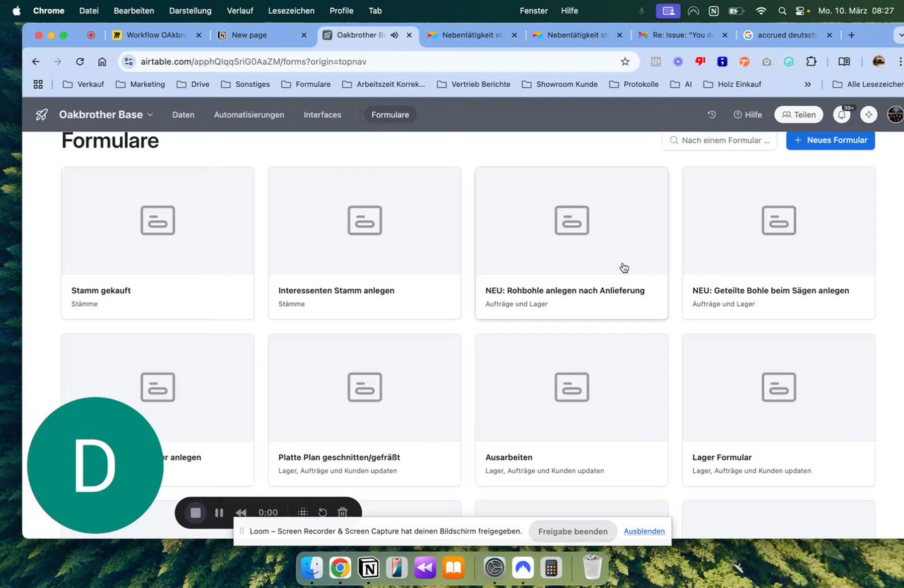Open the Marketing bookmark folder
This screenshot has height=588, width=904.
coord(140,84)
